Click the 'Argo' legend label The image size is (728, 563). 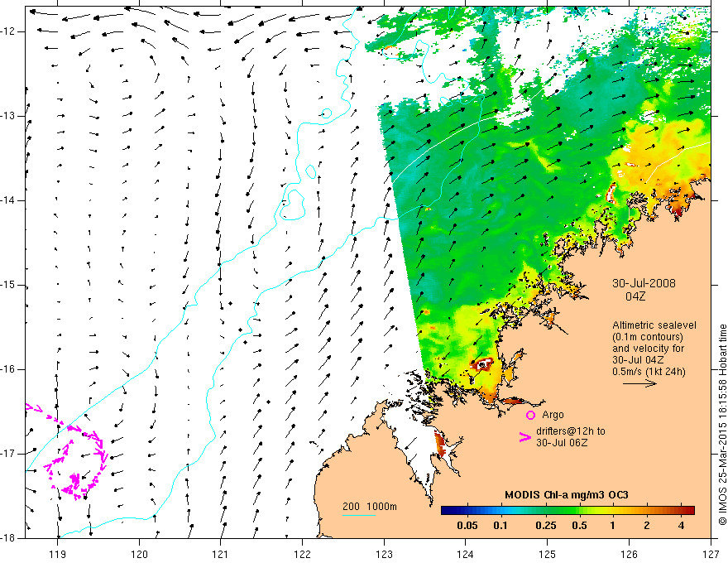point(553,415)
